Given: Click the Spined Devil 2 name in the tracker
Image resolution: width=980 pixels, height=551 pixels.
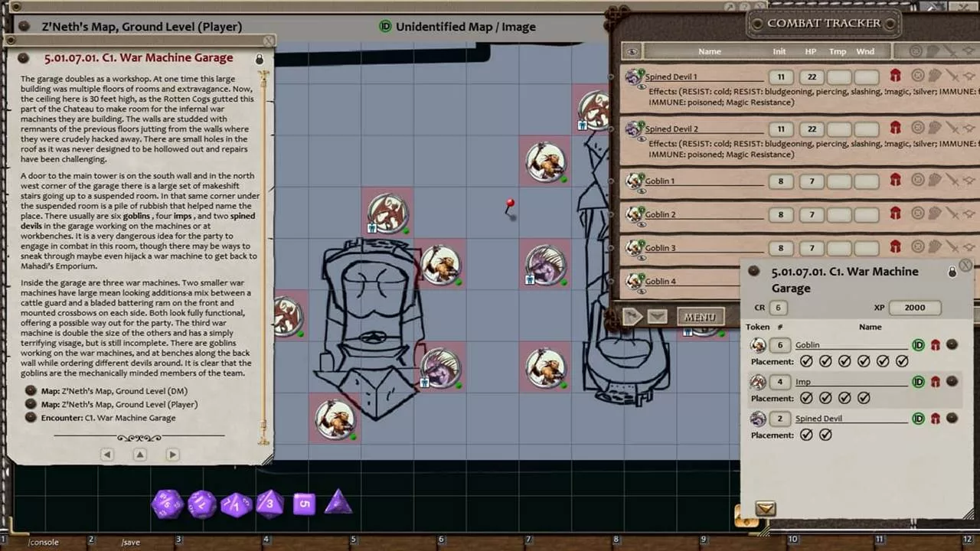Looking at the screenshot, I should pyautogui.click(x=671, y=129).
